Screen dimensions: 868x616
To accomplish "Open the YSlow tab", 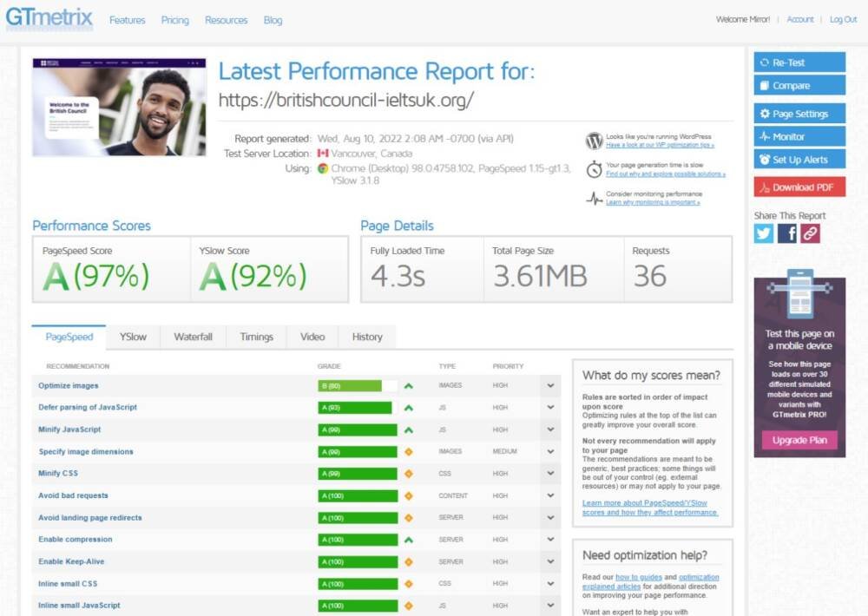I will coord(133,337).
